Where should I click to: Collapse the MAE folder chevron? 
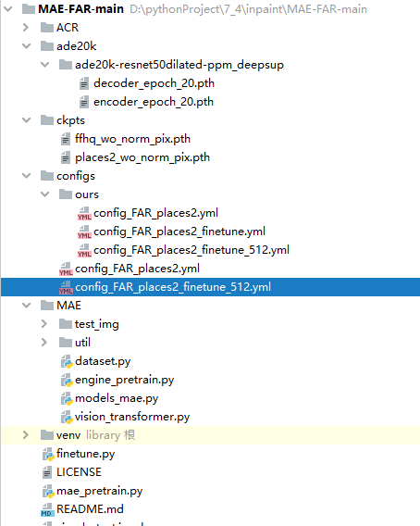[26, 306]
